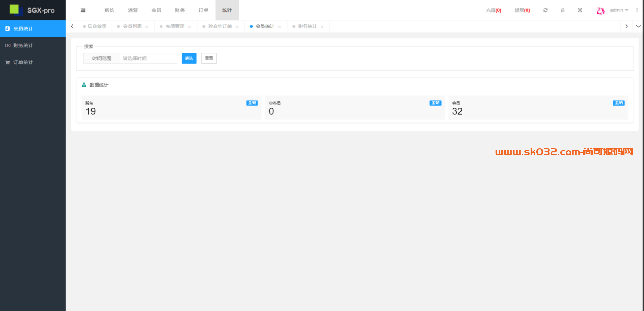
Task: Click the 请选择时间 date range field
Action: coord(148,58)
